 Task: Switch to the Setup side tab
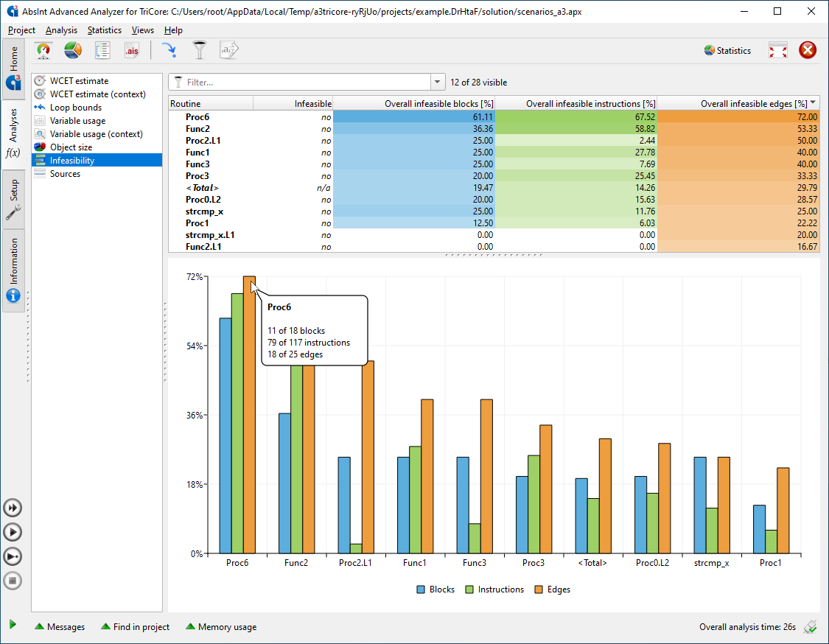[13, 200]
